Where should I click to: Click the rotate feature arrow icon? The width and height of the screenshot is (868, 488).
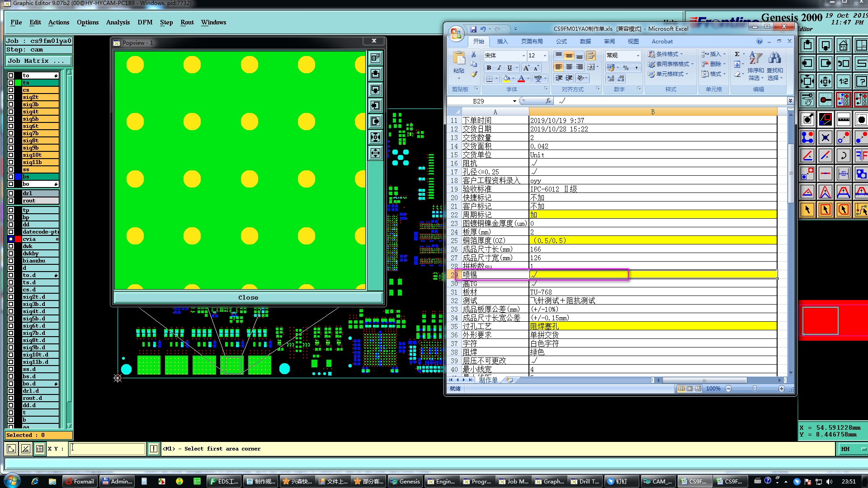pyautogui.click(x=843, y=156)
